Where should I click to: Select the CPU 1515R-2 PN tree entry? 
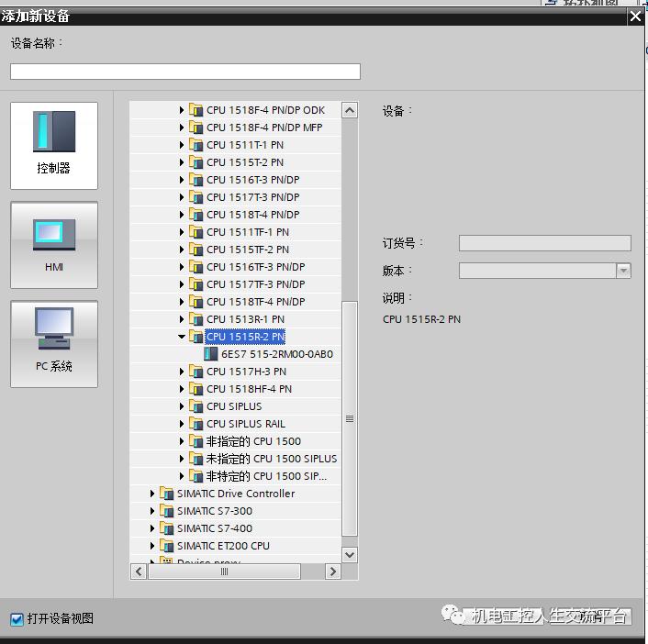pos(245,337)
